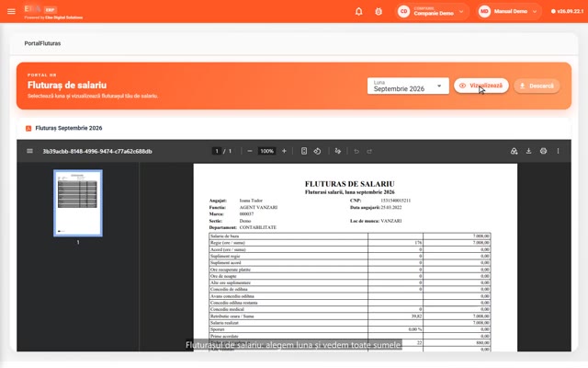Toggle the PDF viewer sidebar

tap(29, 151)
